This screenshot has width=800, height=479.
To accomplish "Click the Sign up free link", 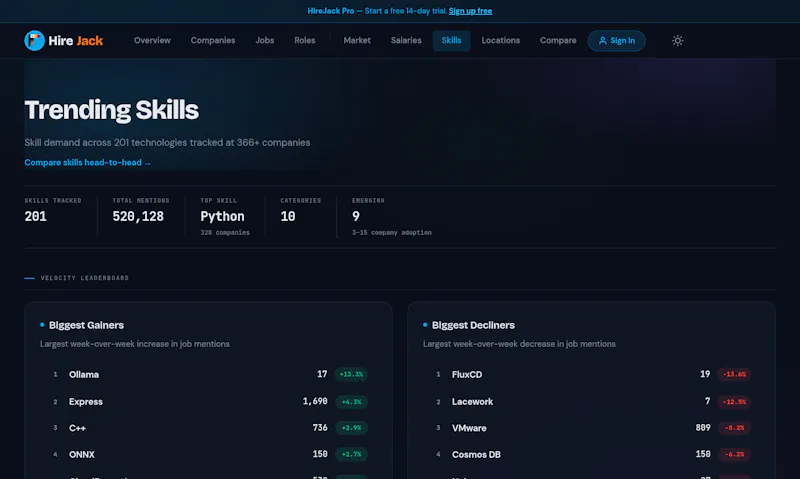I will [470, 11].
